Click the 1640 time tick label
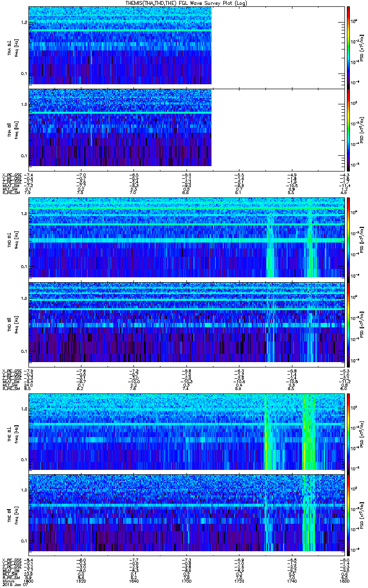 [x=134, y=581]
